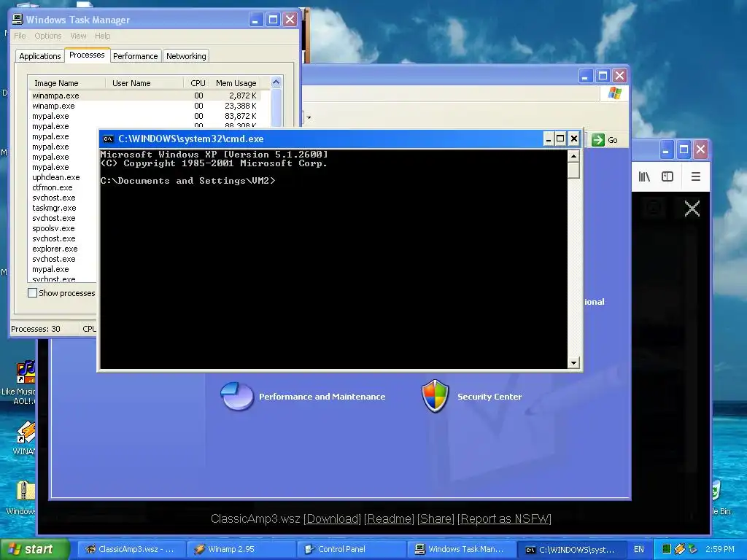
Task: Open the Applications tab in Task Manager
Action: coord(40,56)
